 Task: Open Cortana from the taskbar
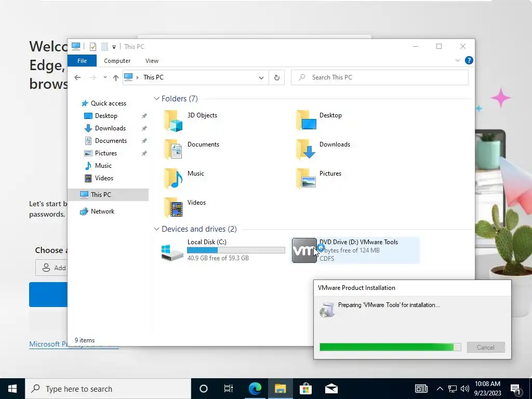coord(204,389)
